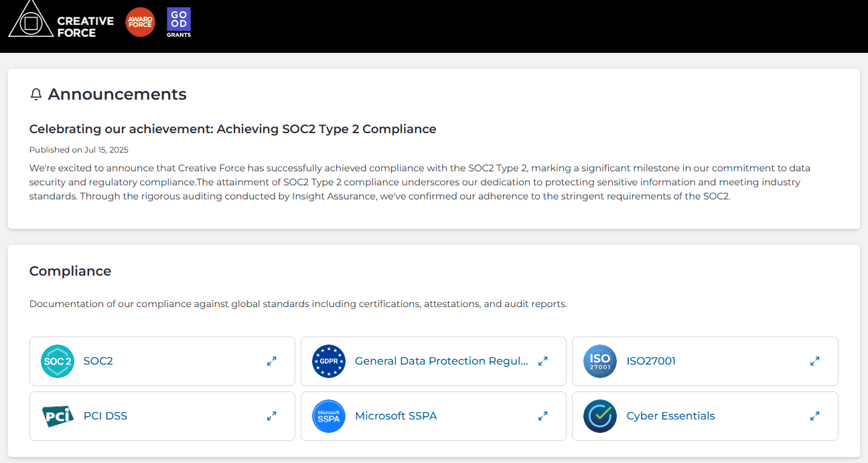The width and height of the screenshot is (868, 463).
Task: Click the Good Grants logo
Action: (179, 23)
